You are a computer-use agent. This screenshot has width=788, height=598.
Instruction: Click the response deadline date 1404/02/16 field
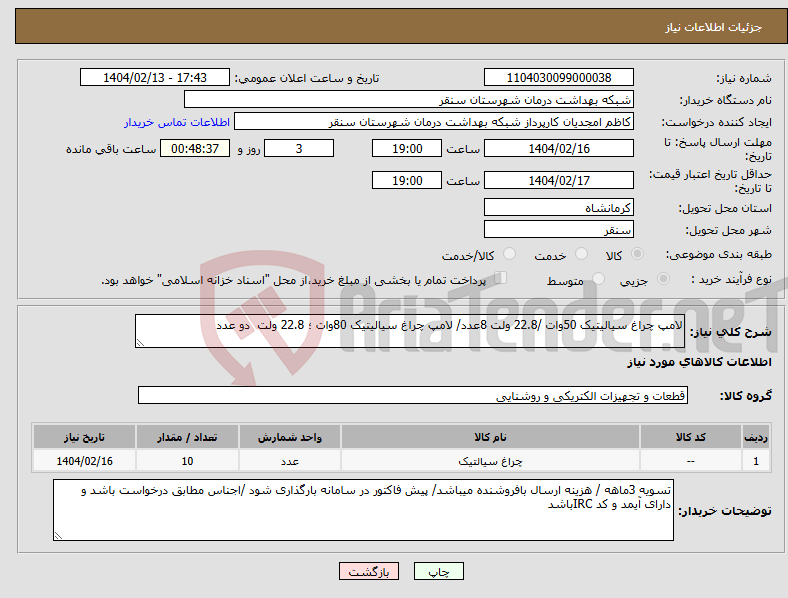[559, 148]
